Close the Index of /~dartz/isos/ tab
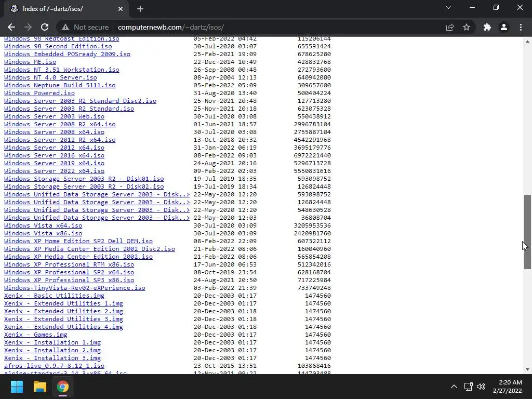Viewport: 532px width, 399px height. coord(121,9)
